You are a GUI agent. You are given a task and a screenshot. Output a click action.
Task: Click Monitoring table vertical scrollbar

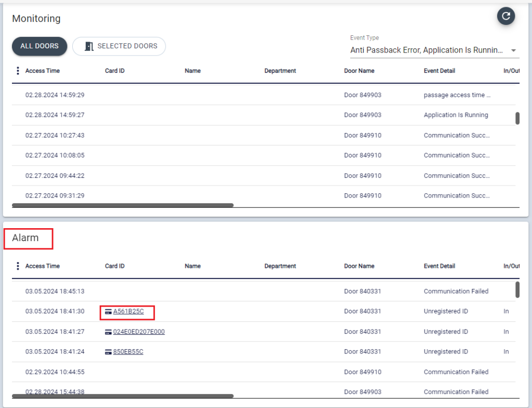[517, 119]
